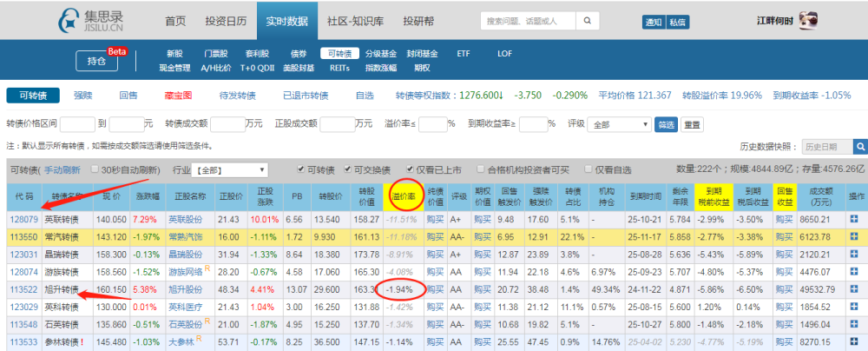Switch to the 回售 tab
868x351 pixels.
pyautogui.click(x=128, y=96)
